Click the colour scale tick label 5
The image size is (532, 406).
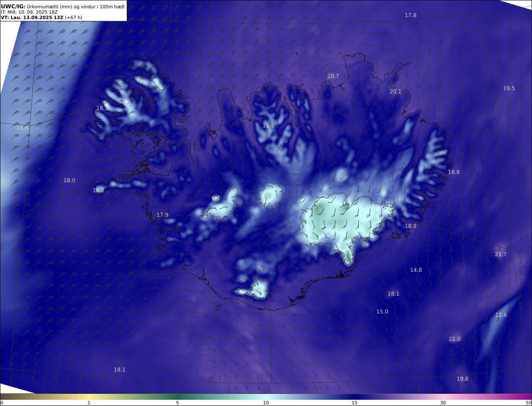point(177,403)
